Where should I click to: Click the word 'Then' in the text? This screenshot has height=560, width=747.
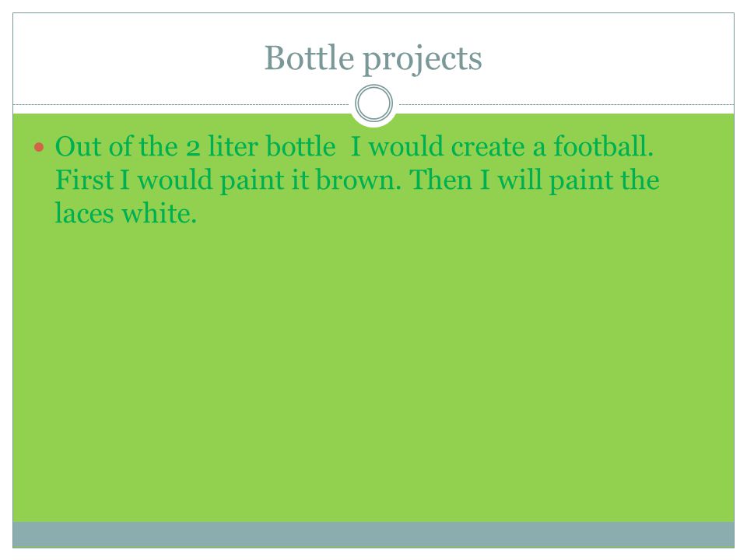440,180
